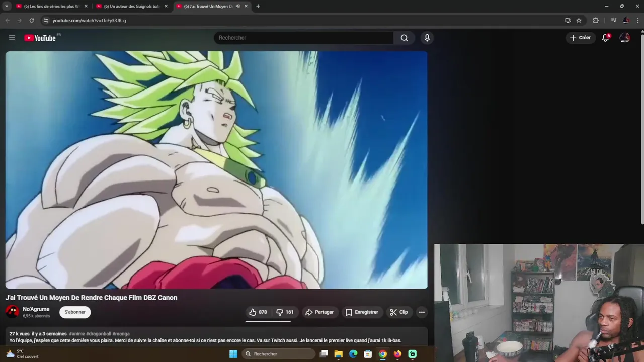The height and width of the screenshot is (362, 644).
Task: Click the YouTube search magnifier button
Action: (404, 38)
